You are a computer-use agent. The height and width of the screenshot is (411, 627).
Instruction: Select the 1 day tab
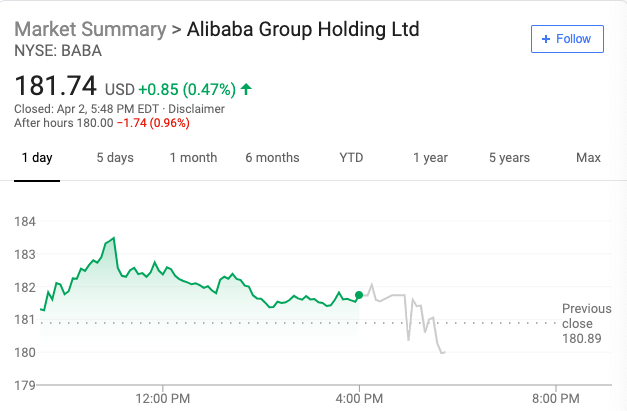coord(37,158)
